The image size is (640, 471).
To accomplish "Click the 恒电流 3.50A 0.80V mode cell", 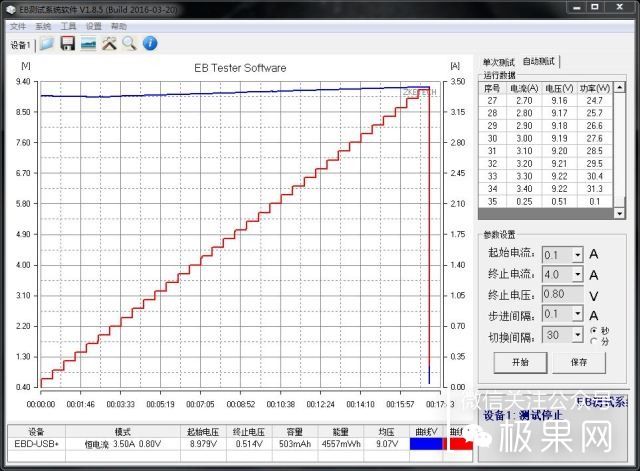I will coord(122,444).
